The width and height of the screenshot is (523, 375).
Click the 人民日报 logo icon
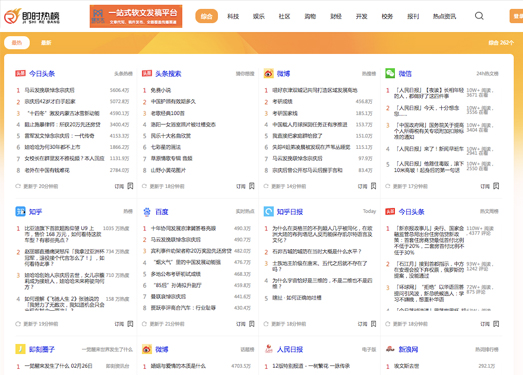(x=269, y=349)
